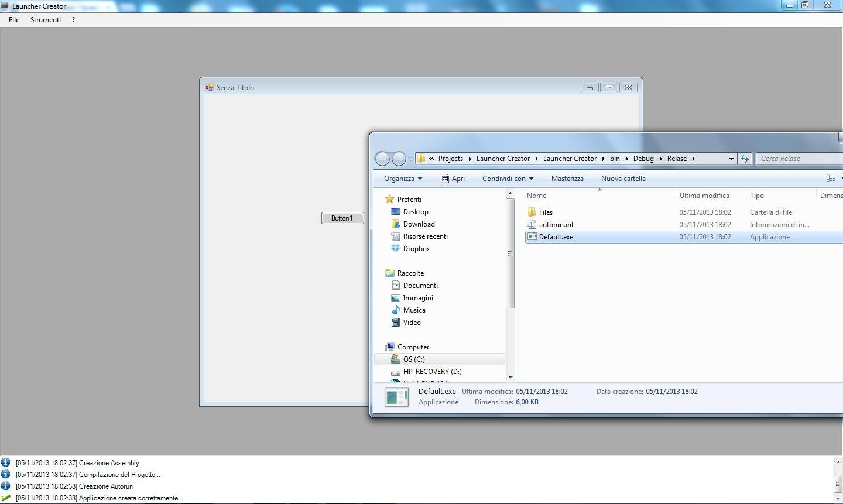Image resolution: width=843 pixels, height=504 pixels.
Task: Click the OS (C:) drive icon
Action: 396,359
